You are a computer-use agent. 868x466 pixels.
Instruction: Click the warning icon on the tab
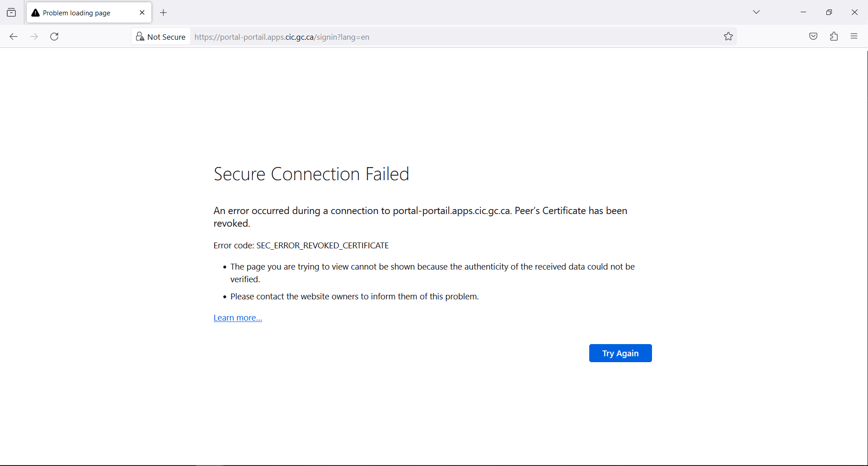(x=35, y=13)
